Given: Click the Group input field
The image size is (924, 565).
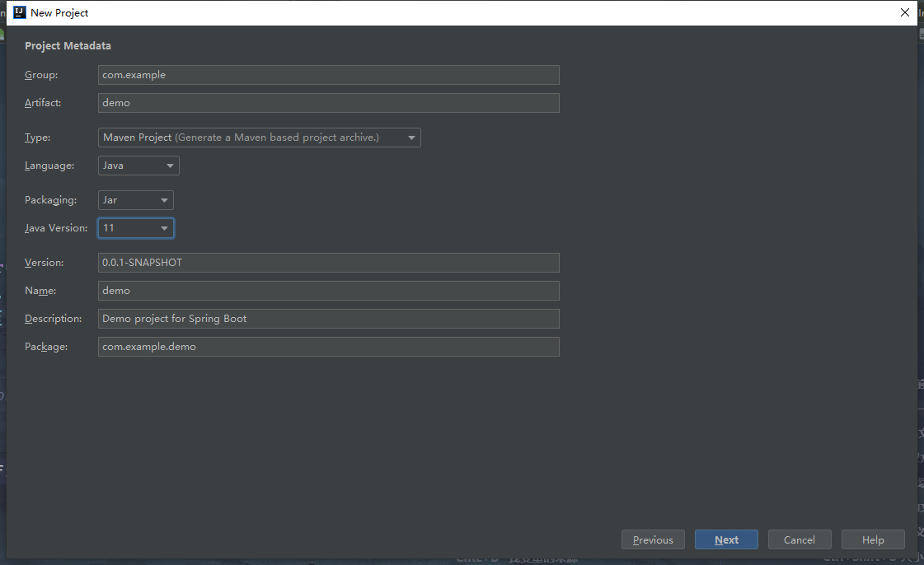Looking at the screenshot, I should point(328,75).
